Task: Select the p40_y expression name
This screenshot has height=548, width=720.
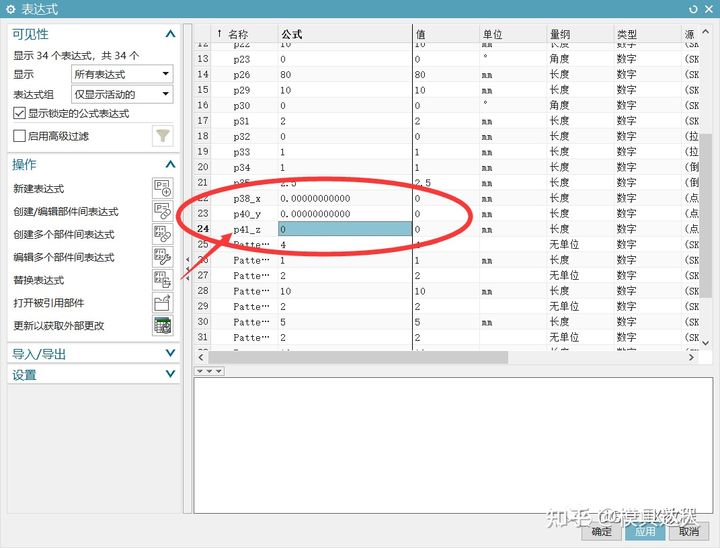Action: click(x=247, y=214)
